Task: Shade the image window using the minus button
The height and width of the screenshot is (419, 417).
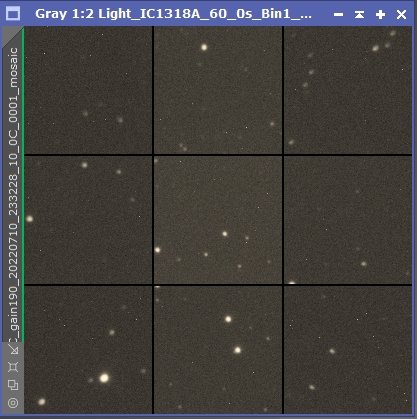Action: pyautogui.click(x=339, y=14)
